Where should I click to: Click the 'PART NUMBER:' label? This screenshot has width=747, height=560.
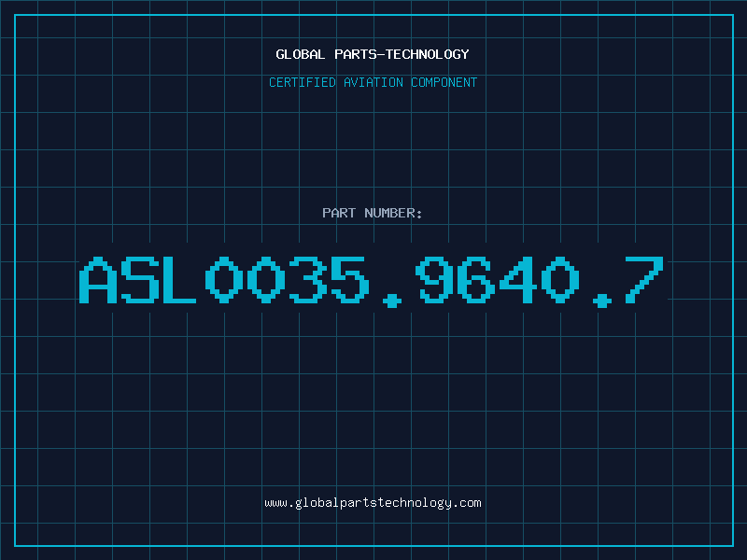click(x=373, y=213)
